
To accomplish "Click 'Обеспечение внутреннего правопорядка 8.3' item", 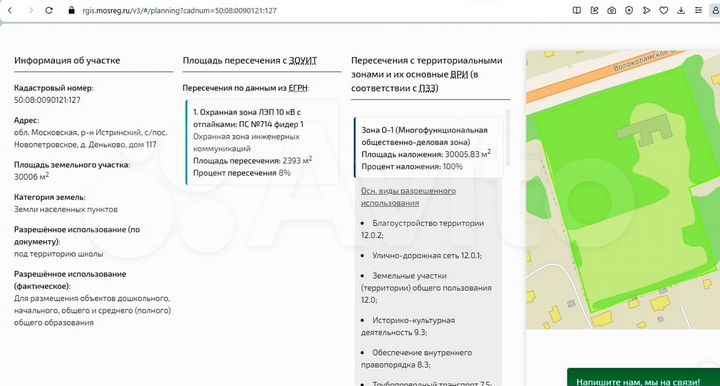I will coord(416,358).
